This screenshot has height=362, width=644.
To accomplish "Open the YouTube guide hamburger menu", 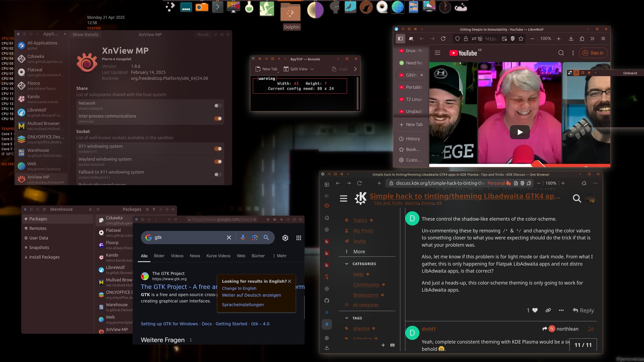I will (x=437, y=53).
